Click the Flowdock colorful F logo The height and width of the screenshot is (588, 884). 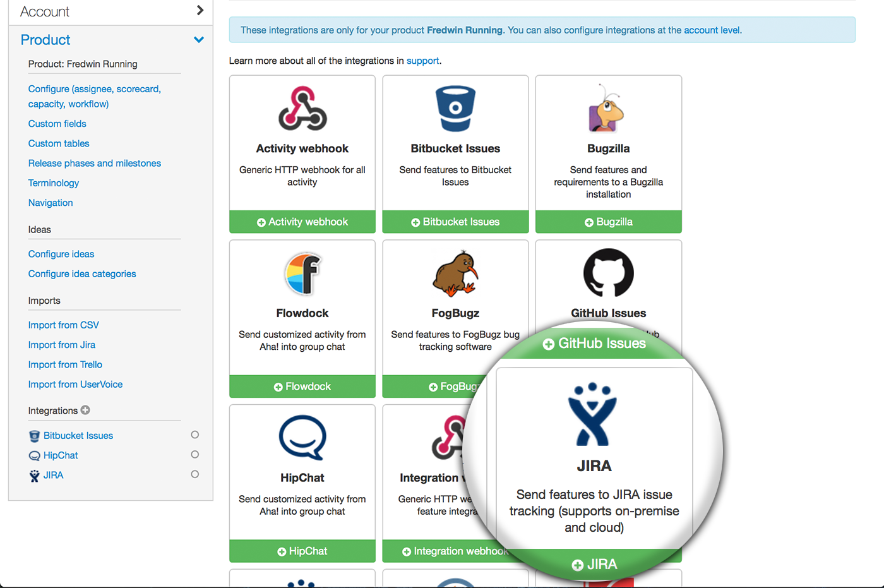coord(302,273)
